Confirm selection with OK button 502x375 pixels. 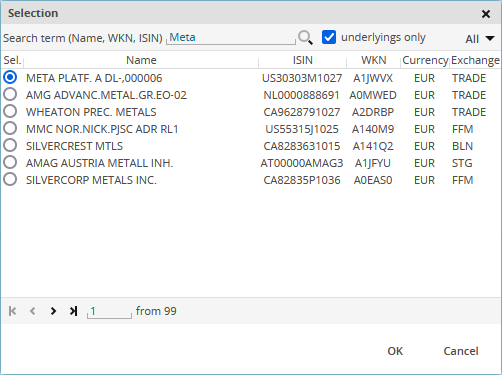tap(395, 351)
